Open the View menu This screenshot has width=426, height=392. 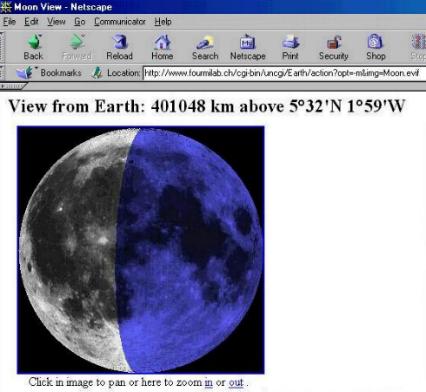tap(56, 22)
